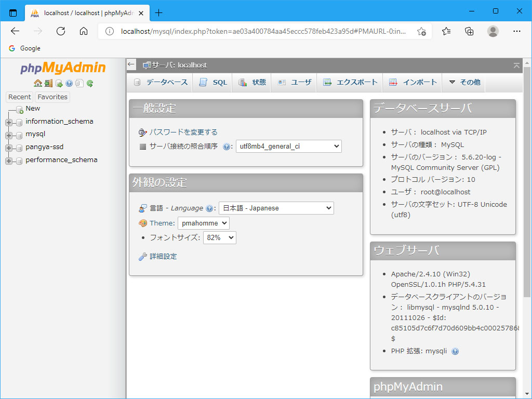Click the phpMyAdmin logo
This screenshot has height=399, width=532.
tap(63, 68)
